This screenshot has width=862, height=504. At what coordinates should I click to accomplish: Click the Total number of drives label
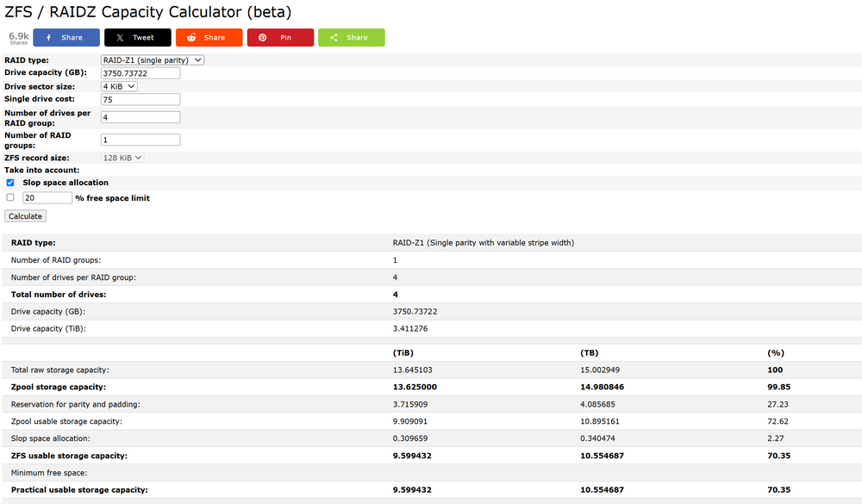pos(59,295)
